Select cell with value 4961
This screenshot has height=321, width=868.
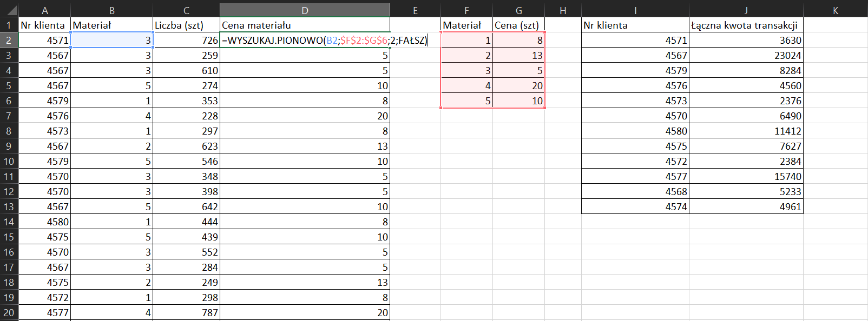click(746, 206)
